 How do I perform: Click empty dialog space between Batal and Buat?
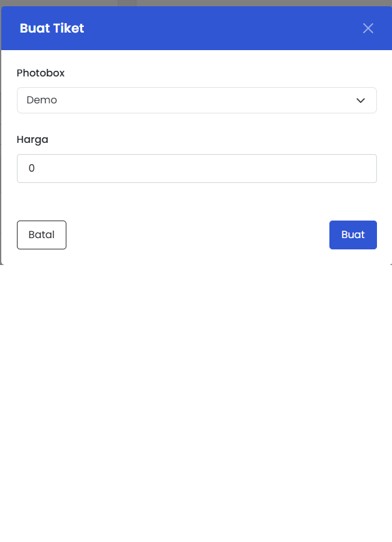coord(197,235)
